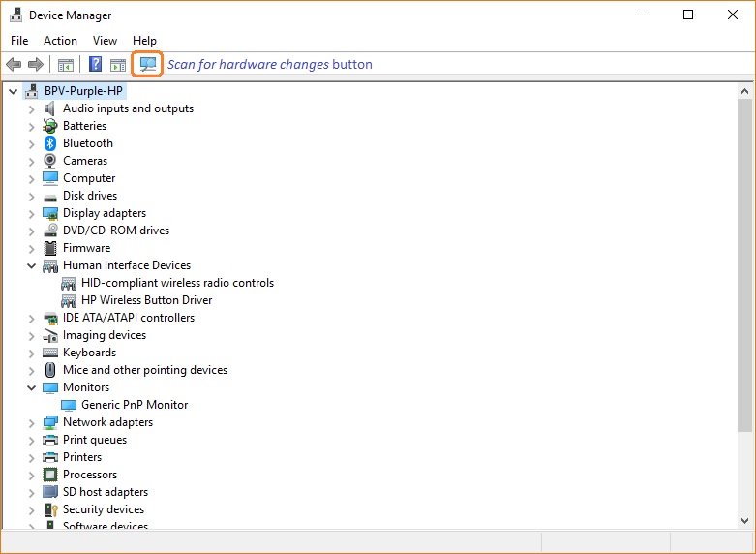
Task: Click the Show/Hide Console Tree toolbar icon
Action: pyautogui.click(x=66, y=65)
